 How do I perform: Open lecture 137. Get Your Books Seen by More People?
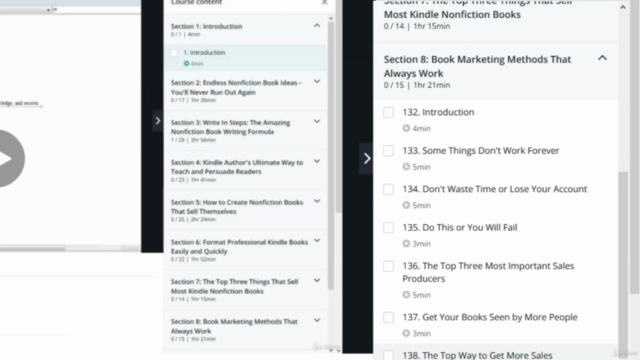pyautogui.click(x=490, y=317)
